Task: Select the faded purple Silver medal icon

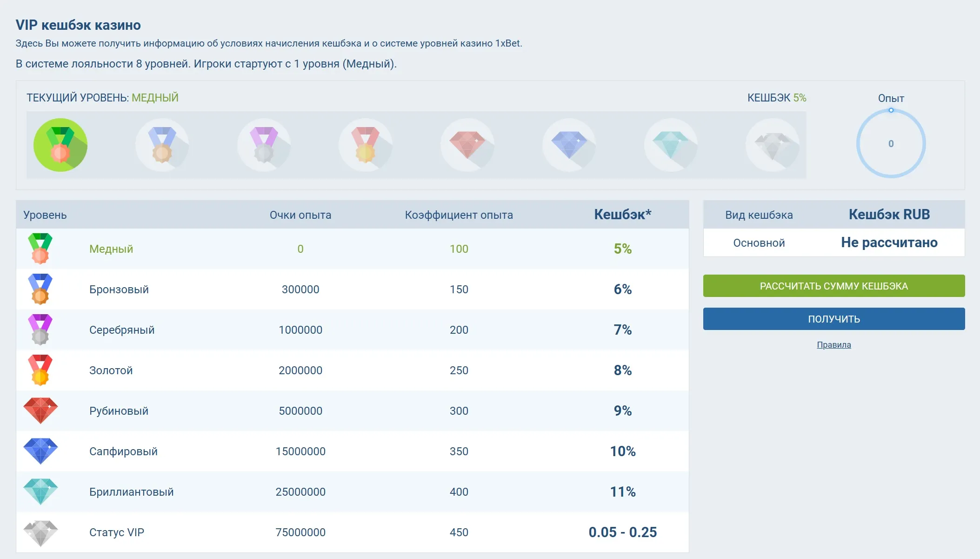Action: tap(264, 145)
